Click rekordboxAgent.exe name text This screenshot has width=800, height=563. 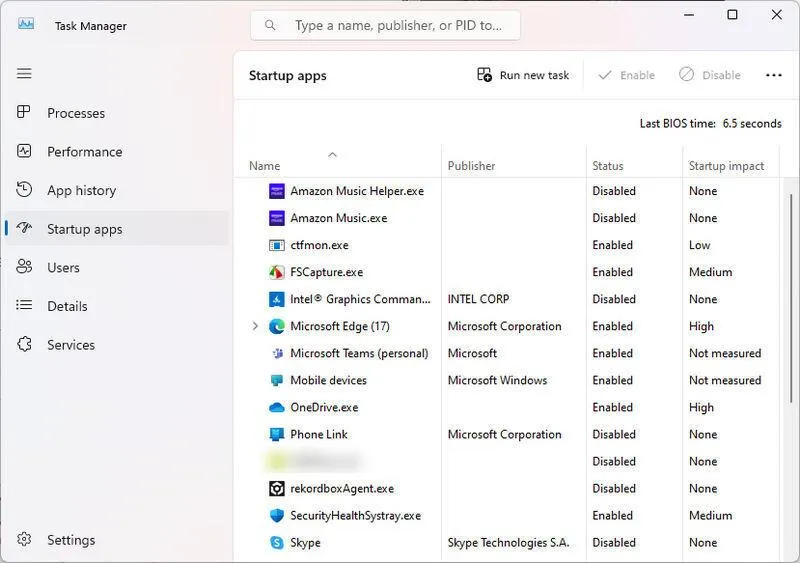click(x=342, y=488)
